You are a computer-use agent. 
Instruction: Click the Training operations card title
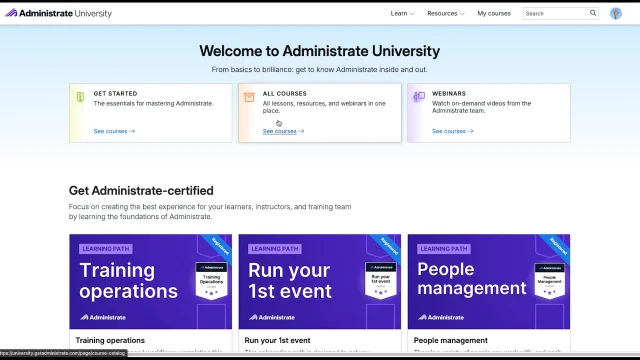tap(110, 340)
